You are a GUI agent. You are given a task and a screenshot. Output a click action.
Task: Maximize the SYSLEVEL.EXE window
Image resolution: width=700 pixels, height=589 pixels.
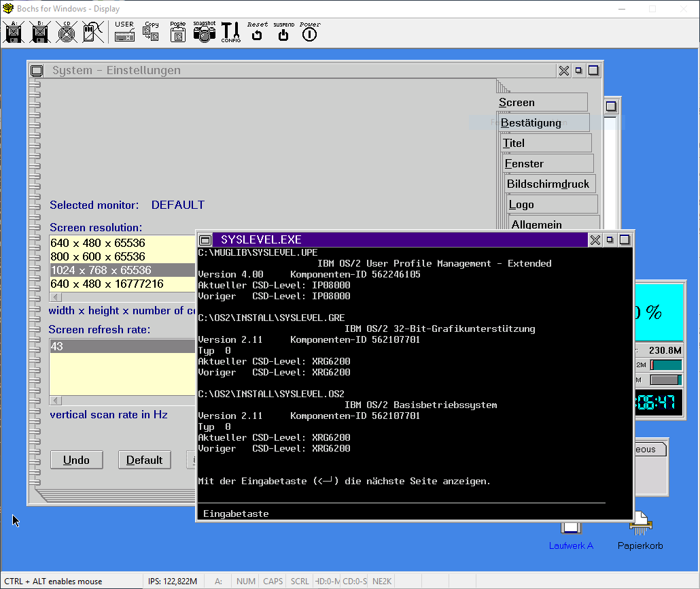tap(625, 240)
